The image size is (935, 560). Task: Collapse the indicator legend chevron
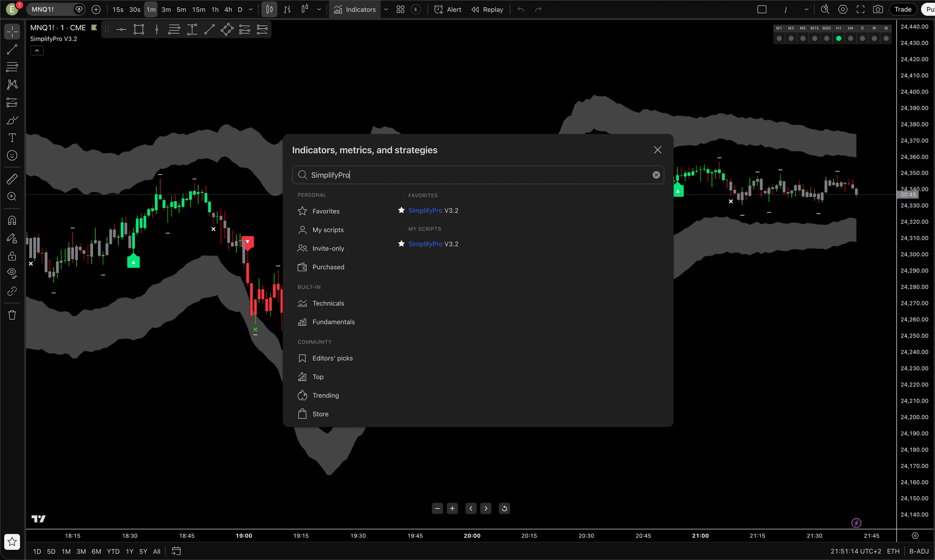coord(37,50)
